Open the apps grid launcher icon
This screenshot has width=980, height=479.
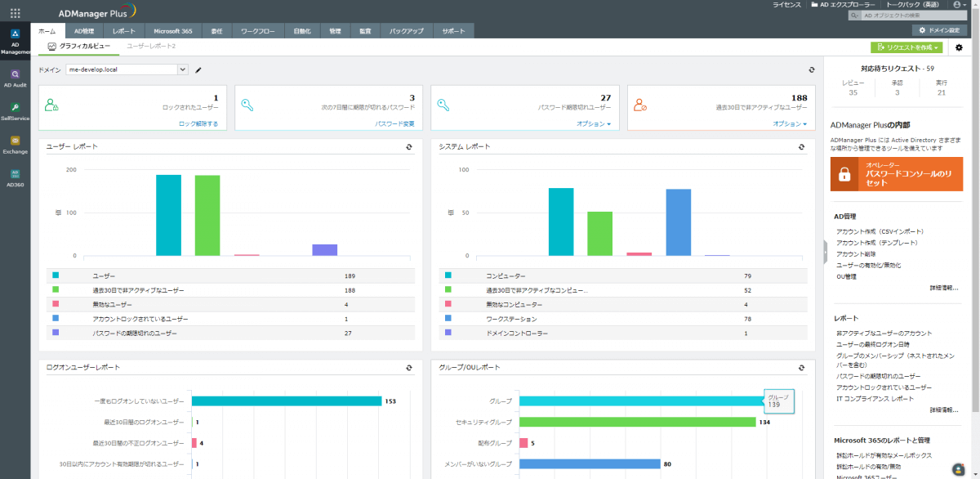[15, 13]
